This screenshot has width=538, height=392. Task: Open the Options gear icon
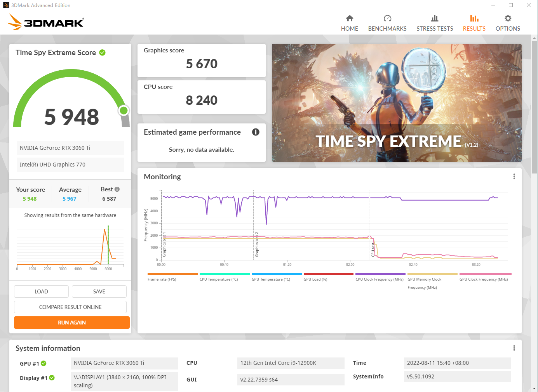508,18
